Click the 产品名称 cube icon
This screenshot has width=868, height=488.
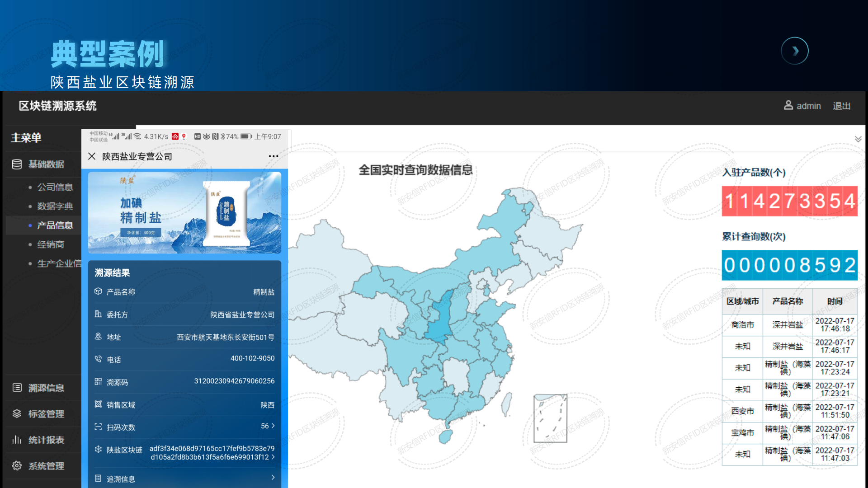(x=98, y=291)
